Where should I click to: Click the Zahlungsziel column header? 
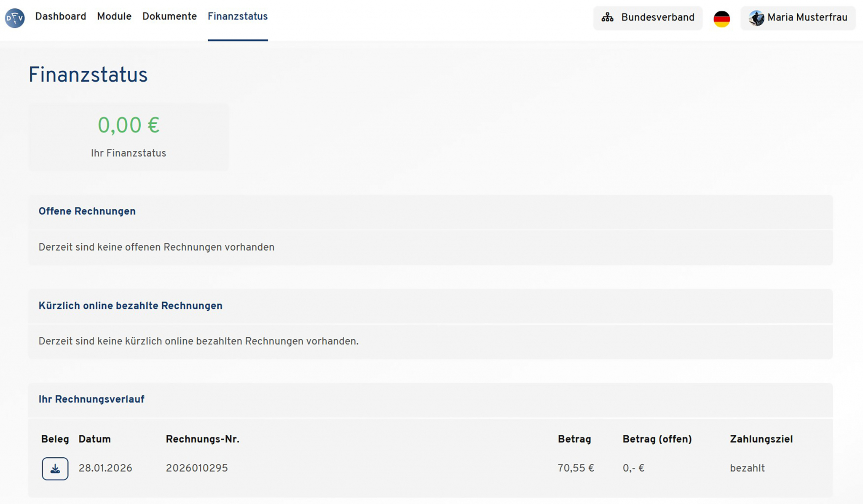761,439
